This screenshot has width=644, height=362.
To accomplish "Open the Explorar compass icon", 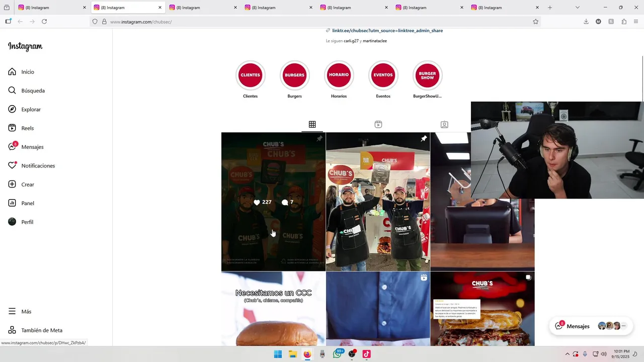I will tap(12, 109).
